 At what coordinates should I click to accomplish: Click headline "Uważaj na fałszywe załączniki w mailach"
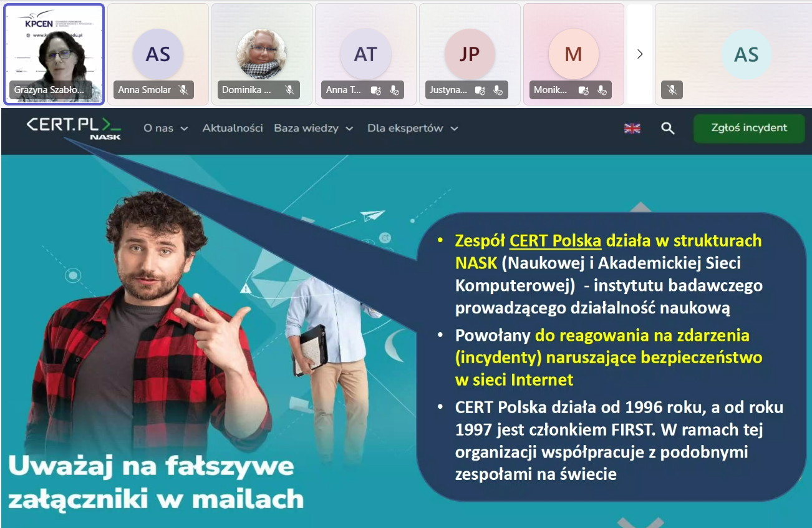156,483
